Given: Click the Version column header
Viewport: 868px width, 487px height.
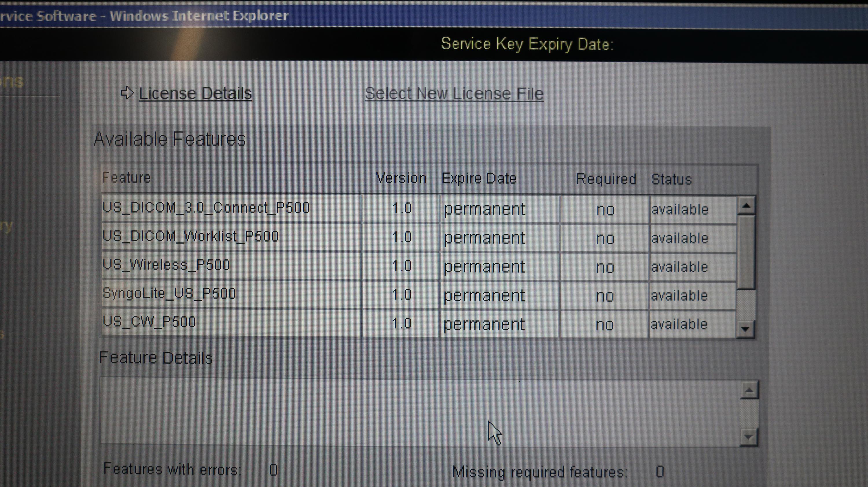Looking at the screenshot, I should click(x=401, y=178).
